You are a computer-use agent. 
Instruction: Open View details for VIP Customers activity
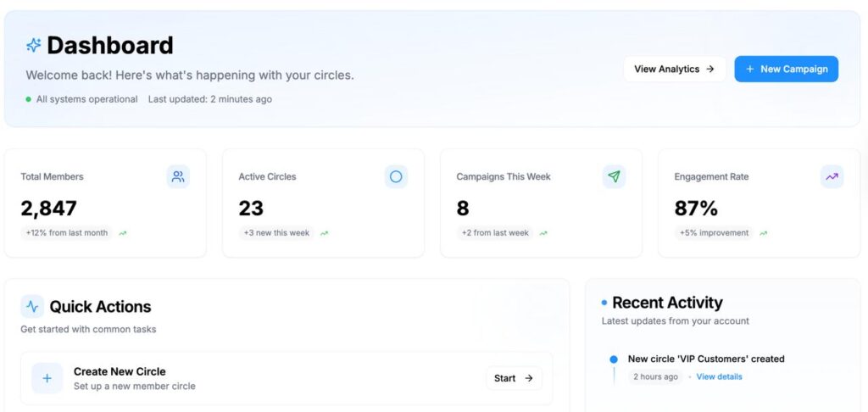(719, 376)
